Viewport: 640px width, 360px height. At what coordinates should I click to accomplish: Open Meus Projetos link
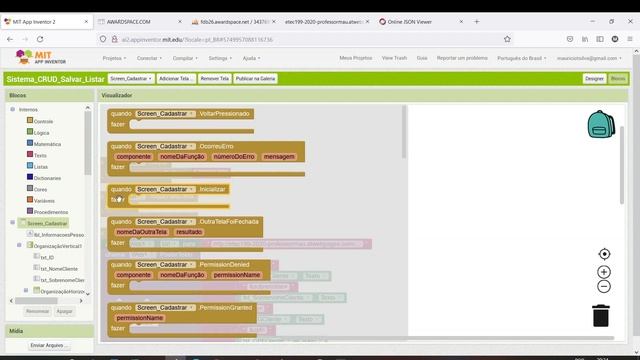[356, 58]
